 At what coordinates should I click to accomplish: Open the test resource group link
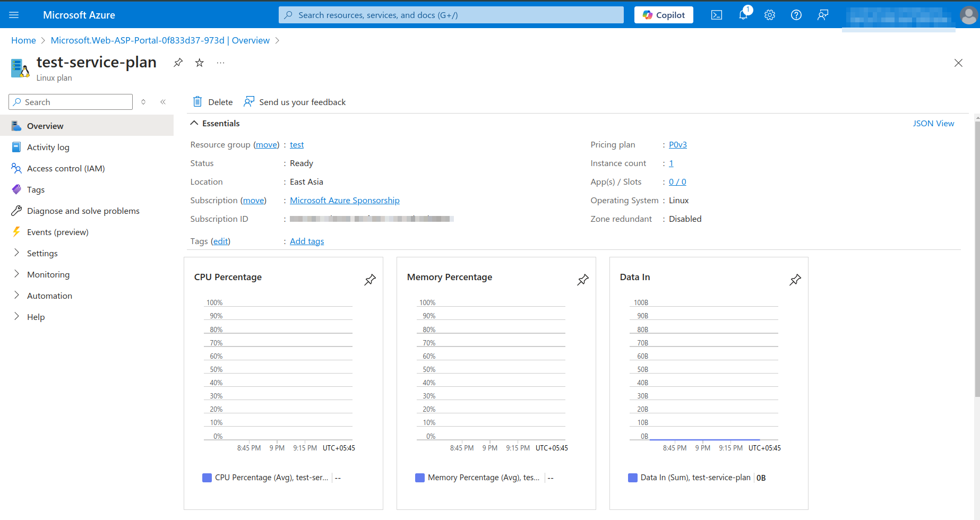point(297,144)
